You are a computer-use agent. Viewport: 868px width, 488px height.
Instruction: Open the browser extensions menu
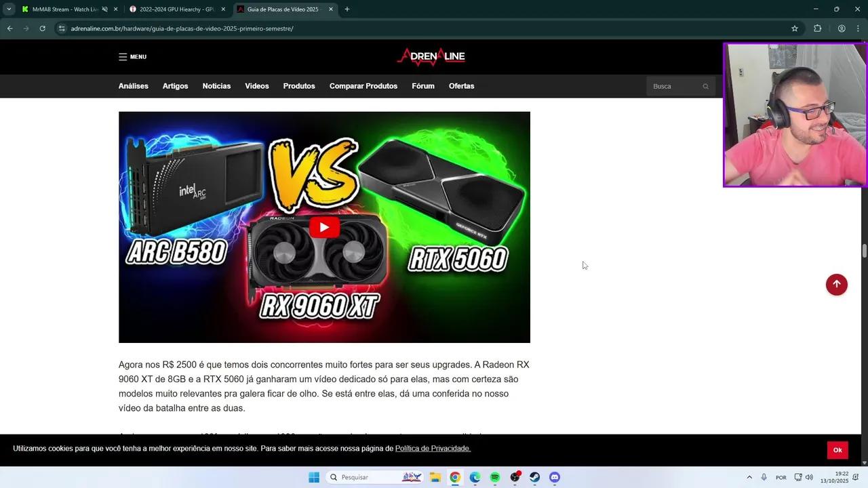click(x=817, y=28)
